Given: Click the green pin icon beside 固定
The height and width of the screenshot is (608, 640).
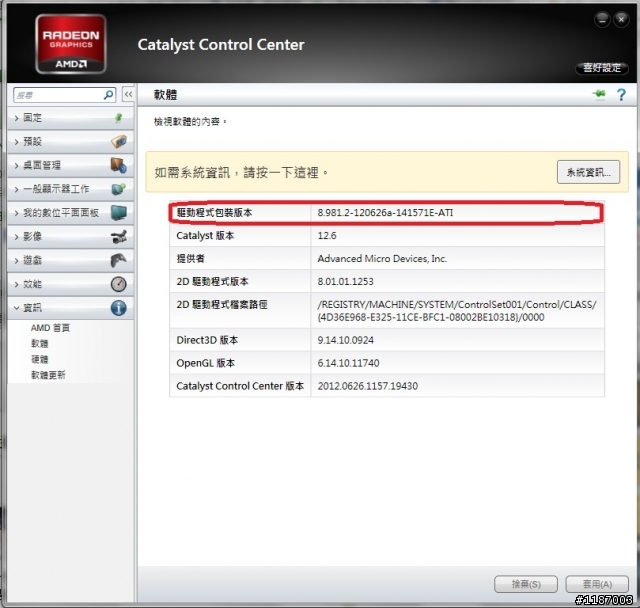Looking at the screenshot, I should [x=118, y=118].
